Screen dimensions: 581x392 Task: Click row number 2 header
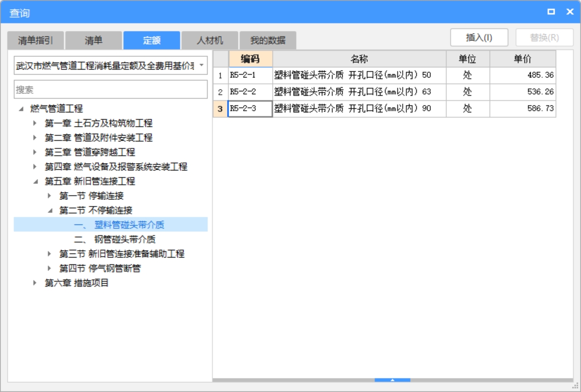(220, 92)
